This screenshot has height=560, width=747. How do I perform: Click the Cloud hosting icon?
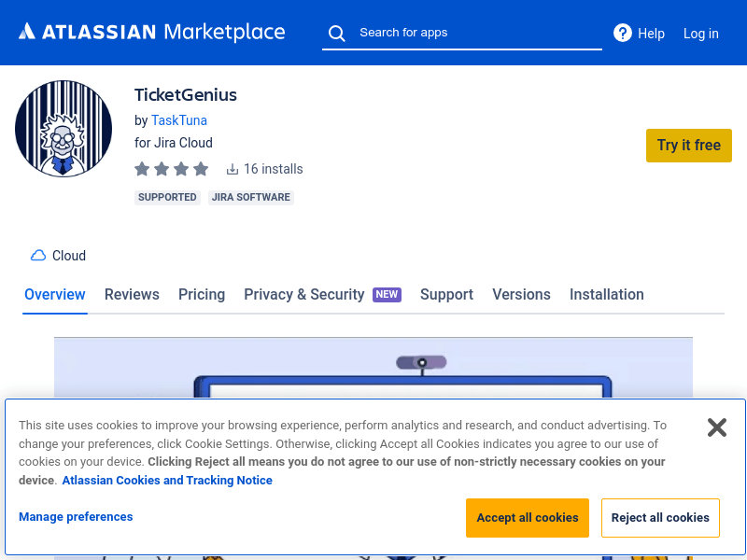click(38, 256)
